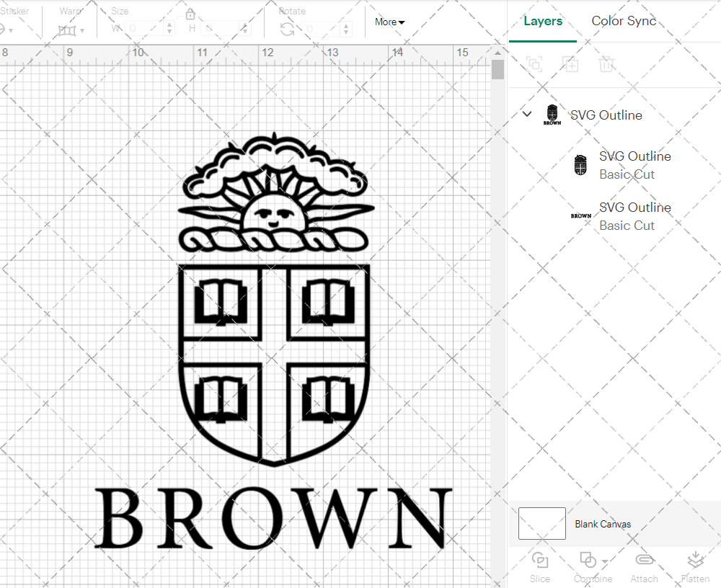The image size is (721, 588).
Task: Select the Layers tab
Action: [x=543, y=21]
